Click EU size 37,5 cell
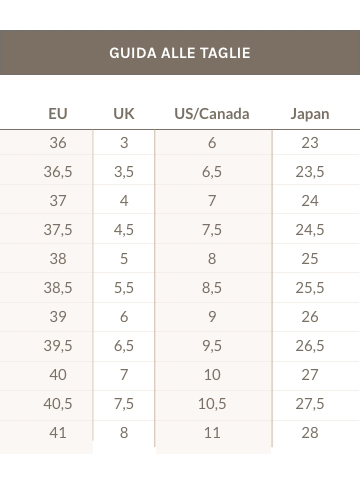 coord(58,230)
